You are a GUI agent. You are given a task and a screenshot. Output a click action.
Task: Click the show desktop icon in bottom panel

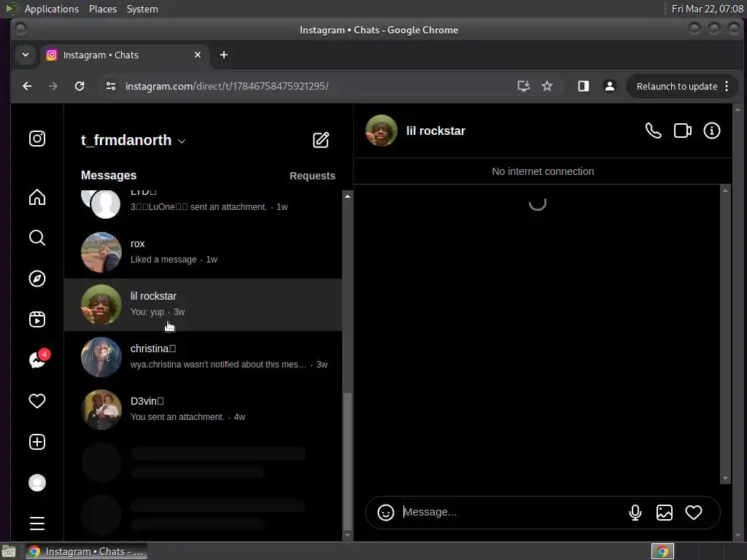tap(9, 551)
